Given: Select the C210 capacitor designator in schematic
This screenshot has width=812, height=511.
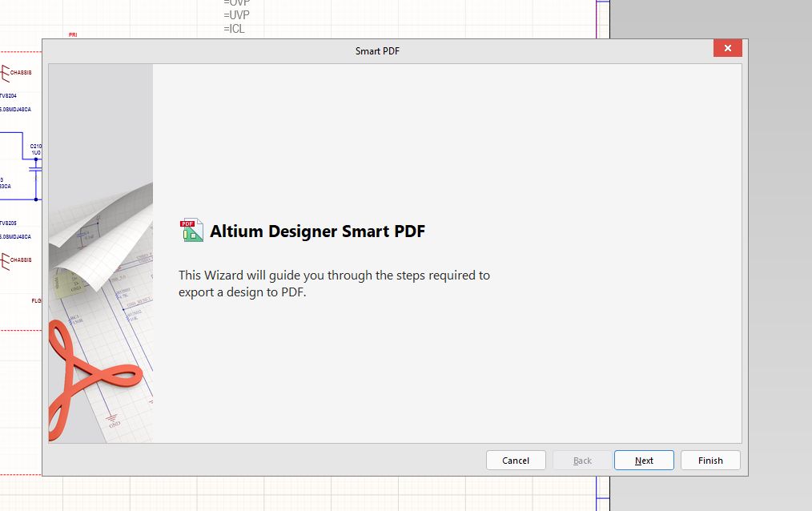Looking at the screenshot, I should [36, 147].
